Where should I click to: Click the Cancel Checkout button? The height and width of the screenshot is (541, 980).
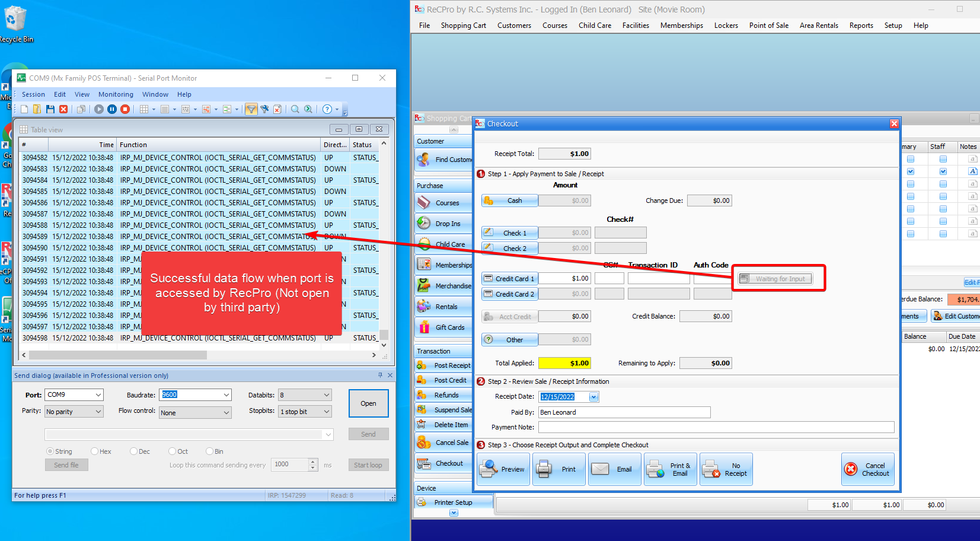tap(867, 469)
